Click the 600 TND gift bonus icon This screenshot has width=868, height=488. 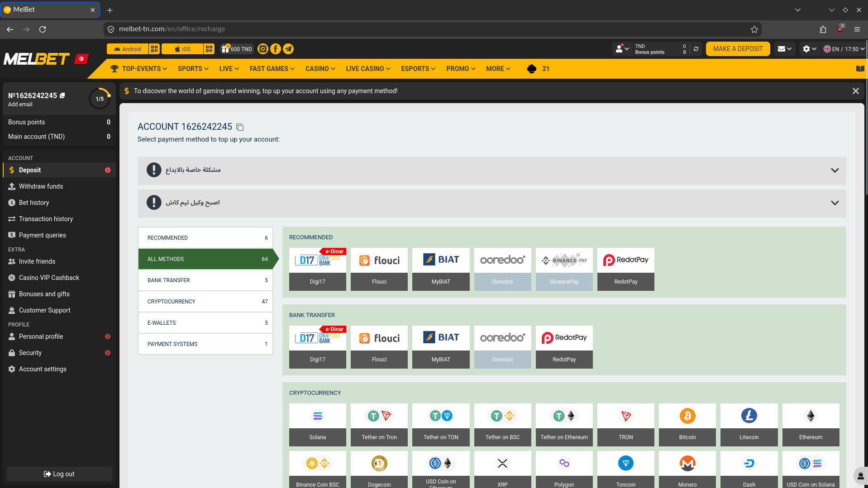(x=237, y=49)
